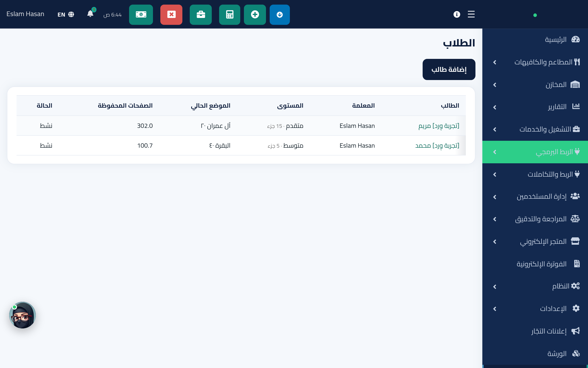Click the dashboard gauge icon الرئيسية
The image size is (588, 368).
[x=576, y=39]
